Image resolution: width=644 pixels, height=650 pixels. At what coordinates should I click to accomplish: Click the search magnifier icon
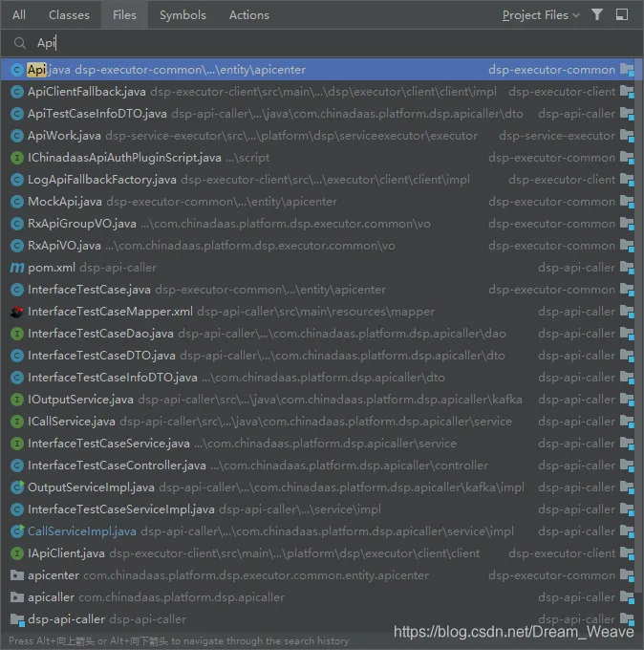(19, 43)
